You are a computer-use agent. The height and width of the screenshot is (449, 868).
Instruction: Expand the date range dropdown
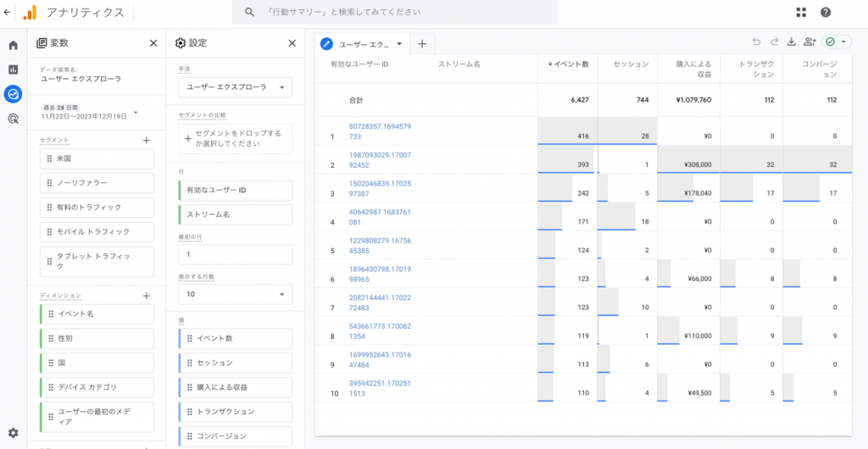(x=136, y=112)
